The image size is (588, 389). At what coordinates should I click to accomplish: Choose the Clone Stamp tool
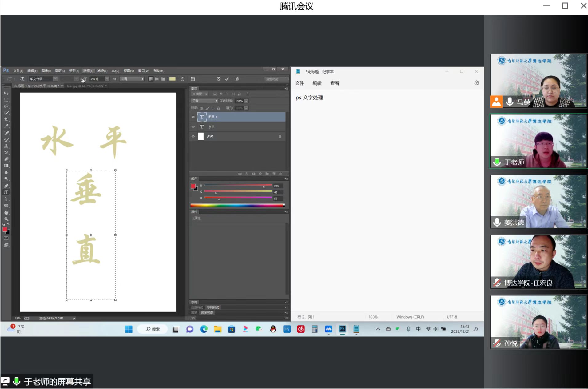[x=6, y=146]
